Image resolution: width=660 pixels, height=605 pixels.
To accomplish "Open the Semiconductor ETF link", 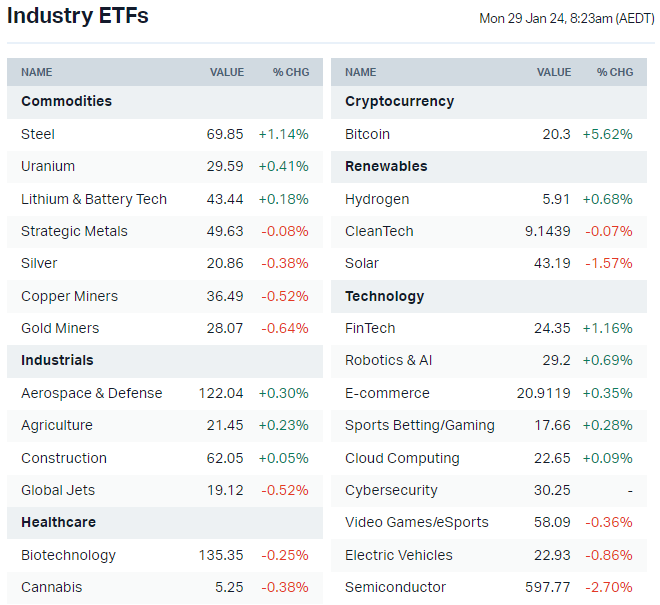I will point(395,587).
